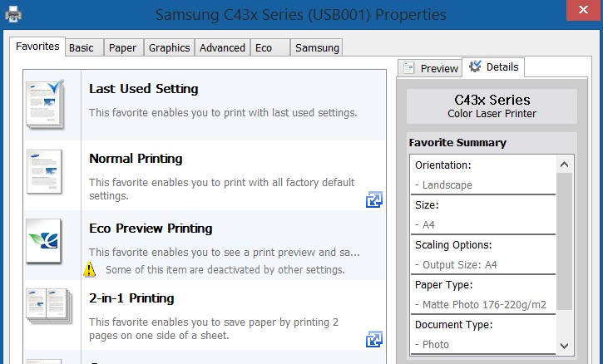Switch to the Favorites tab

click(x=37, y=47)
